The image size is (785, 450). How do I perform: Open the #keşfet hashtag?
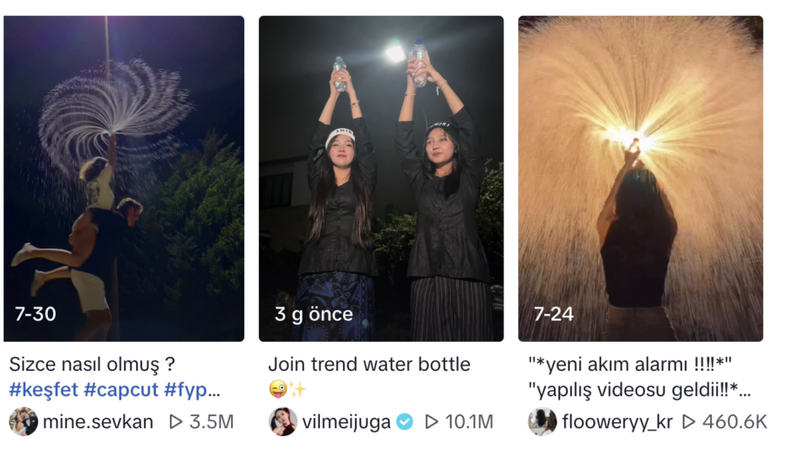tap(43, 390)
